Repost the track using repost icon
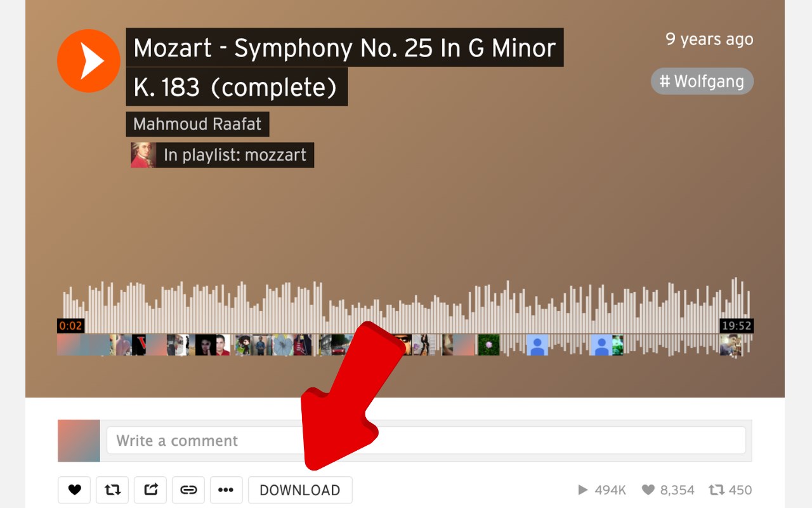The height and width of the screenshot is (508, 812). click(x=112, y=490)
